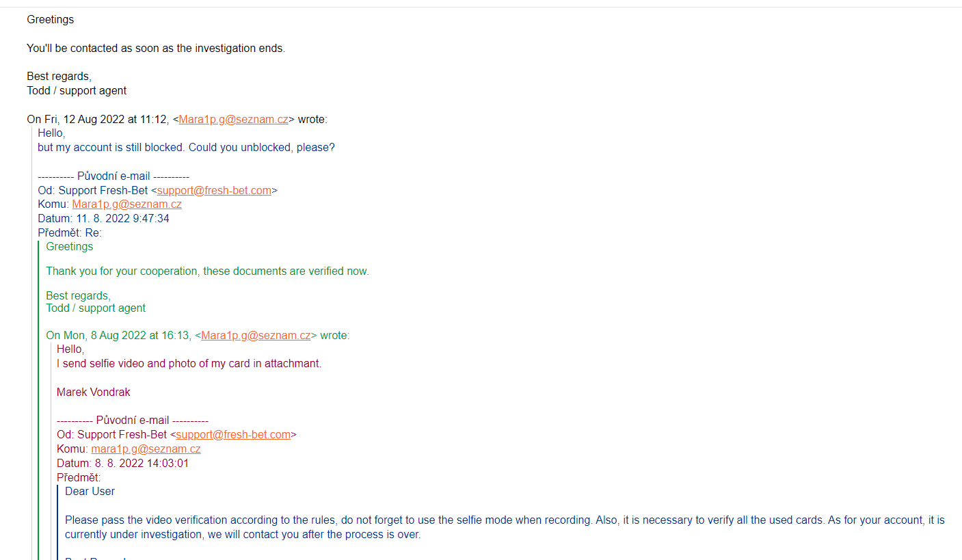The image size is (962, 560).
Task: Click the email link in the 12 Aug 2022 line
Action: click(x=233, y=119)
